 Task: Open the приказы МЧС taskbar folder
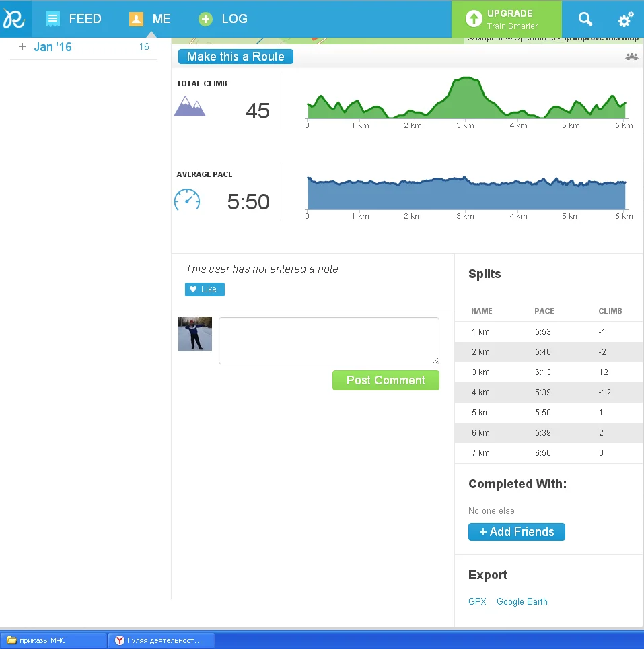54,640
